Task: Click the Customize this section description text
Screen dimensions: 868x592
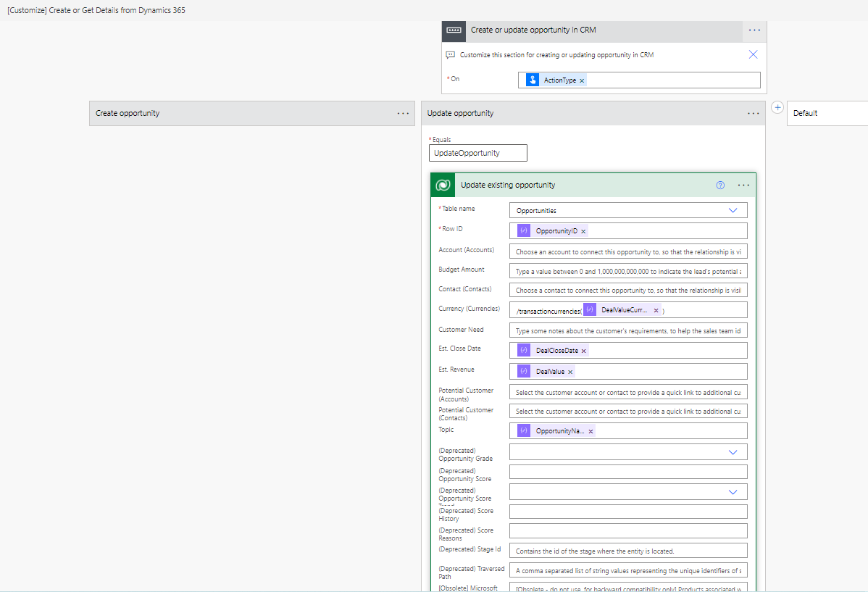Action: point(556,55)
